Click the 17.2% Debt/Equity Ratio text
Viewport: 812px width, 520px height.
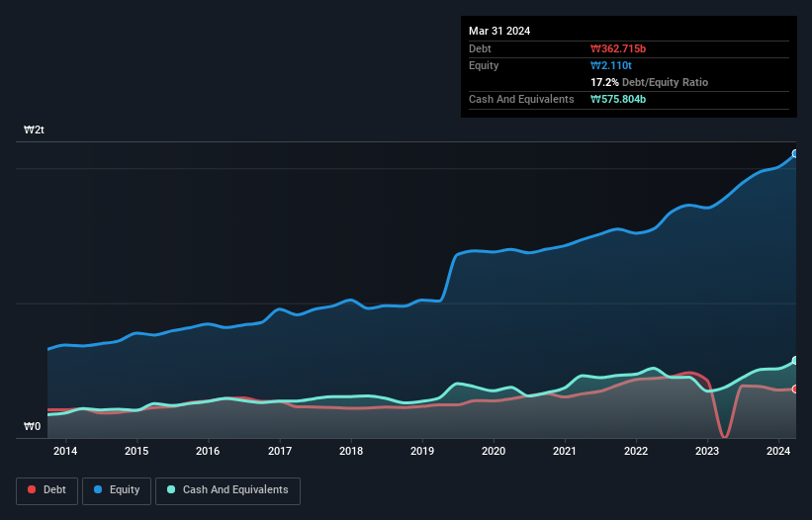(649, 82)
